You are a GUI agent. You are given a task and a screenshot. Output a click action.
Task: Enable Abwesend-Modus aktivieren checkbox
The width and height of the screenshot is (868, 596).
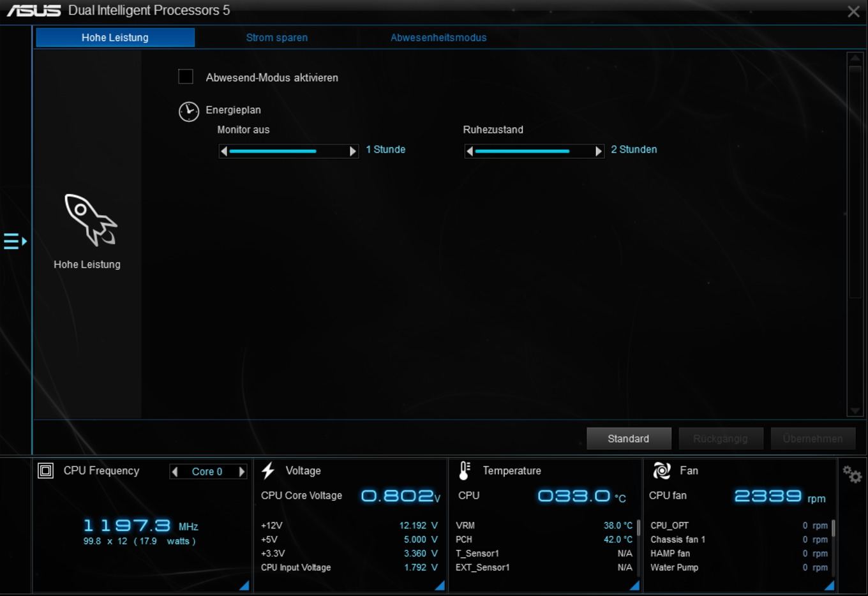[x=186, y=77]
